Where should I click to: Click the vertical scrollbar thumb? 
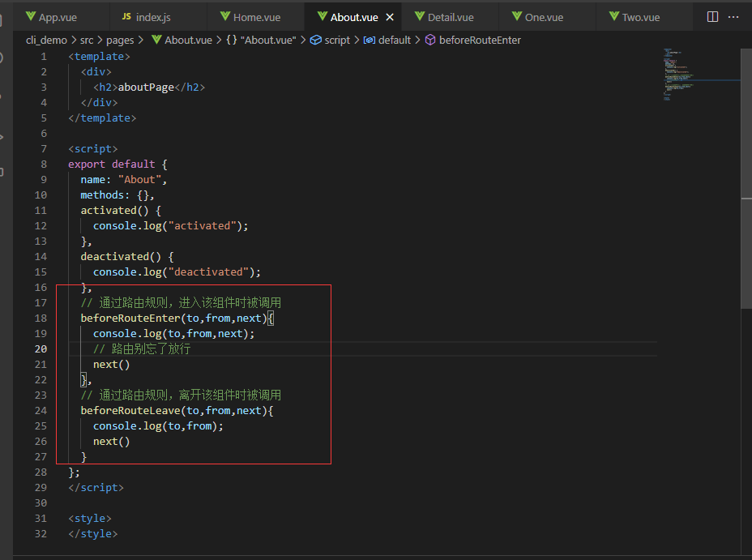pyautogui.click(x=746, y=178)
